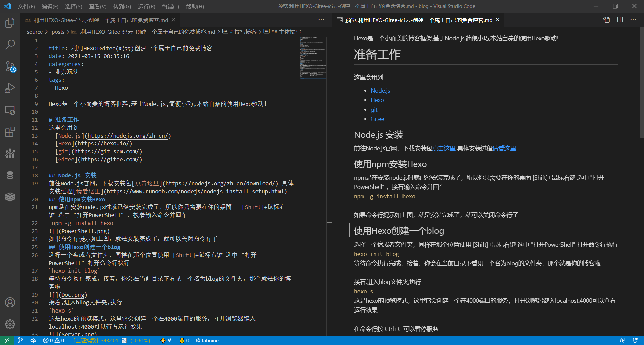Image resolution: width=644 pixels, height=345 pixels.
Task: Click the remote window indicator in the status bar
Action: click(7, 340)
